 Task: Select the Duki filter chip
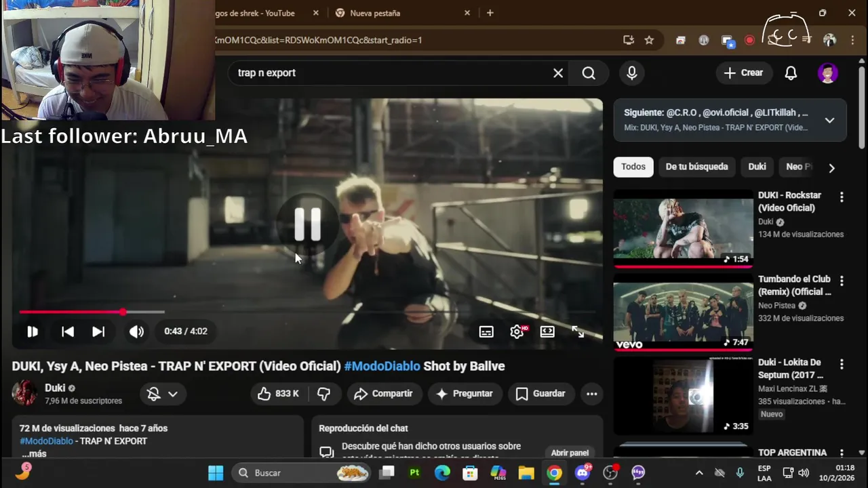(x=757, y=167)
